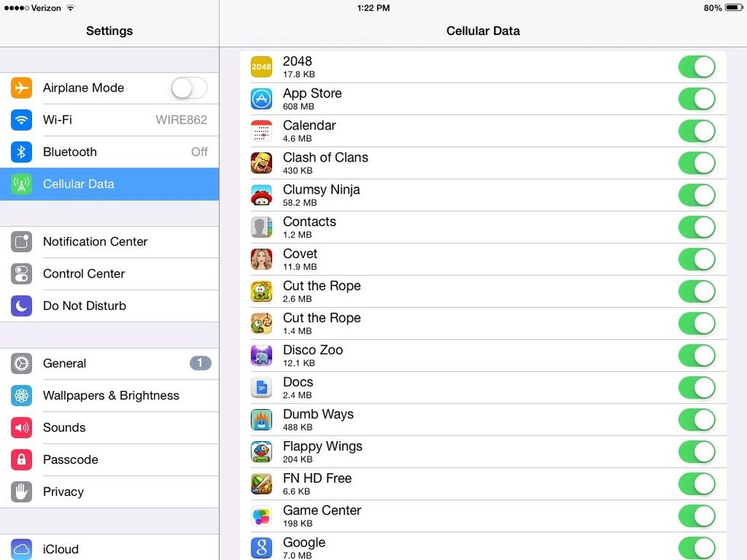Tap the 1:22 PM status bar clock
The image size is (747, 560).
pos(373,8)
